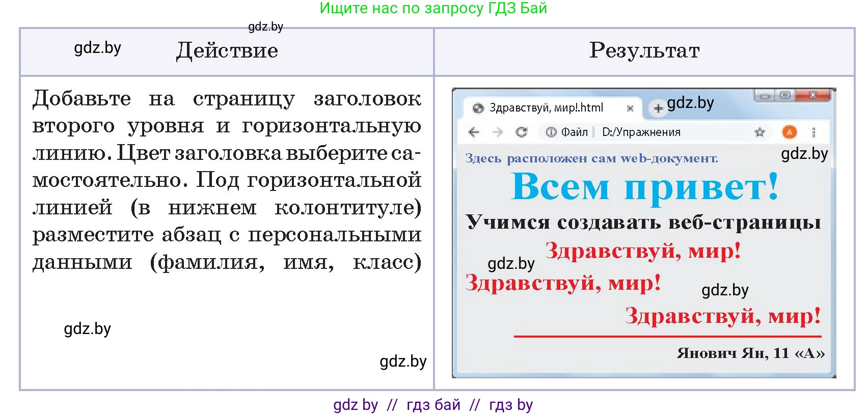Maximize the browser window

785,95
